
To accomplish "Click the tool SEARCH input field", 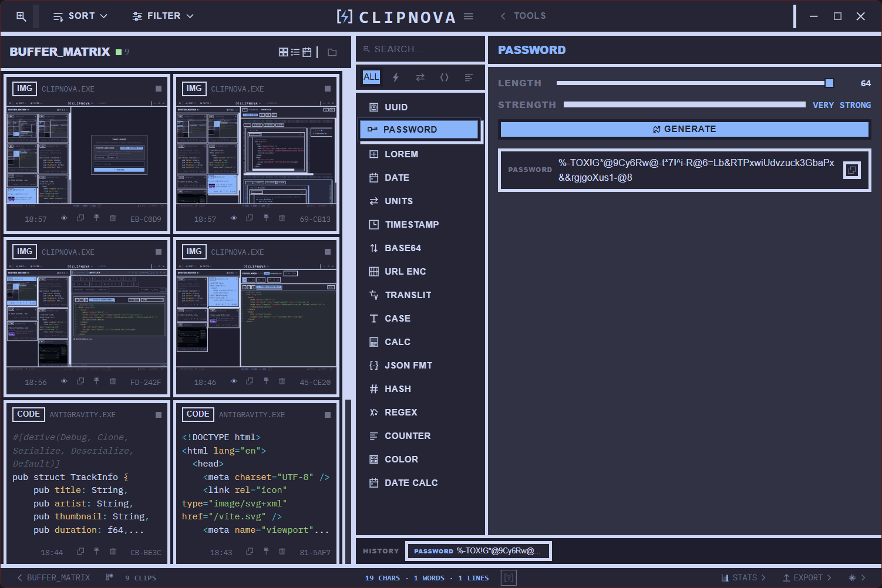I will coord(420,49).
